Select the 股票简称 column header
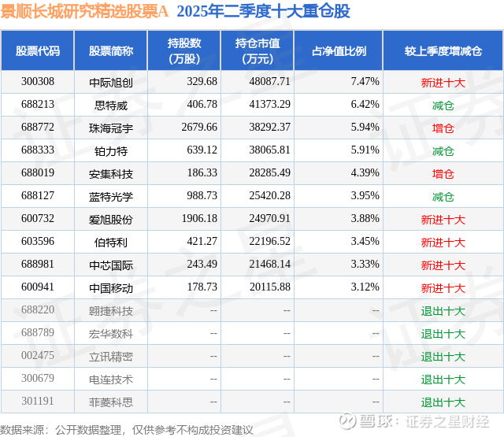 click(111, 50)
